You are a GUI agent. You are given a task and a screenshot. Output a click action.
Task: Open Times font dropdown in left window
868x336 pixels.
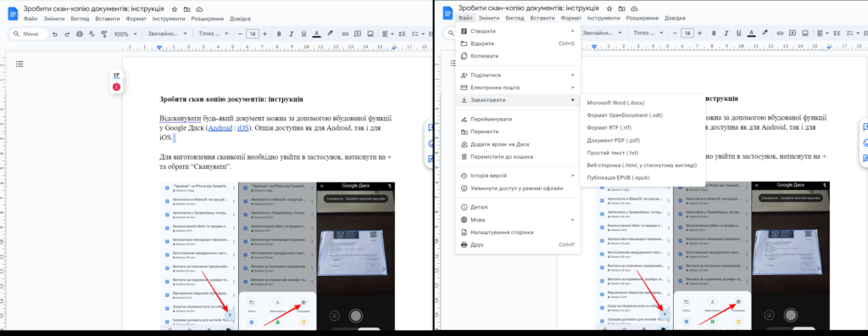214,34
